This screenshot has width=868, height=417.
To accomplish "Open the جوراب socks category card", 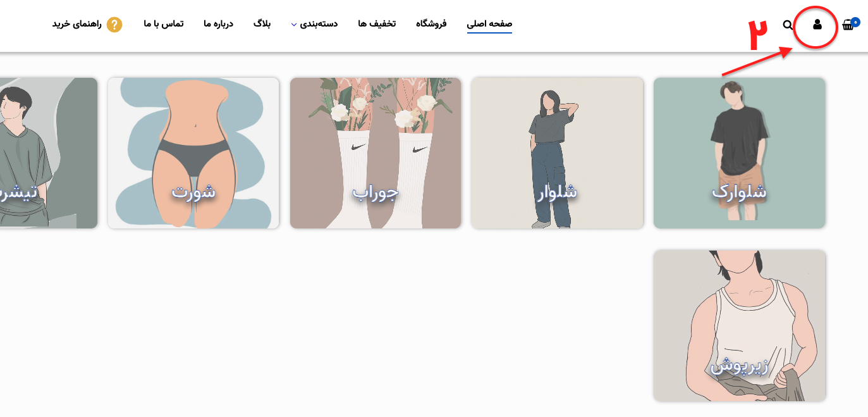I will point(376,153).
